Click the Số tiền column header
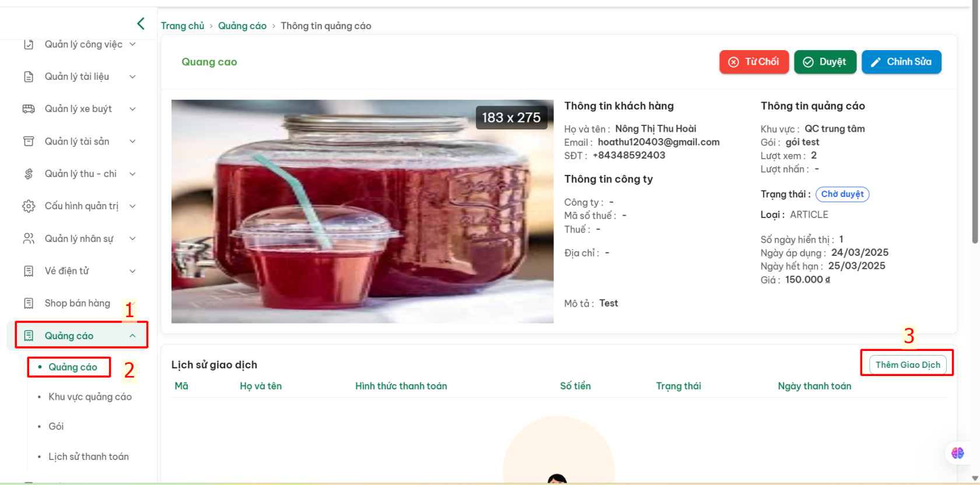The height and width of the screenshot is (485, 980). click(x=575, y=386)
